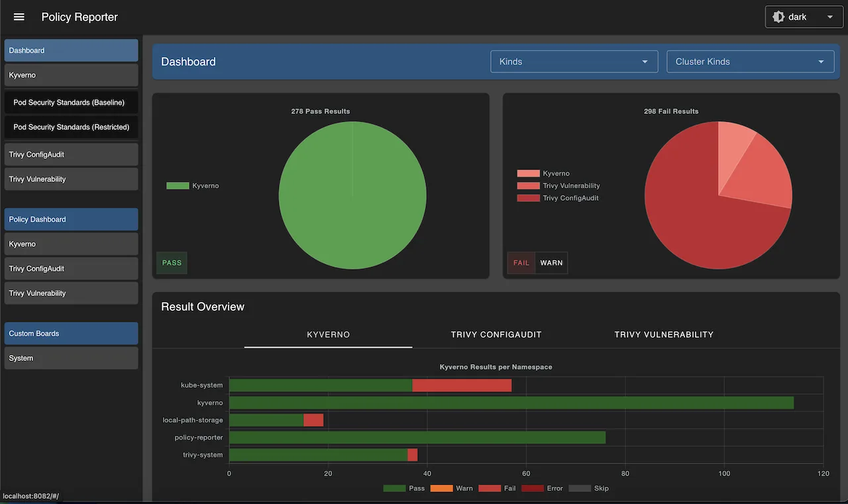Click the Custom Boards section header
This screenshot has width=848, height=504.
coord(71,333)
